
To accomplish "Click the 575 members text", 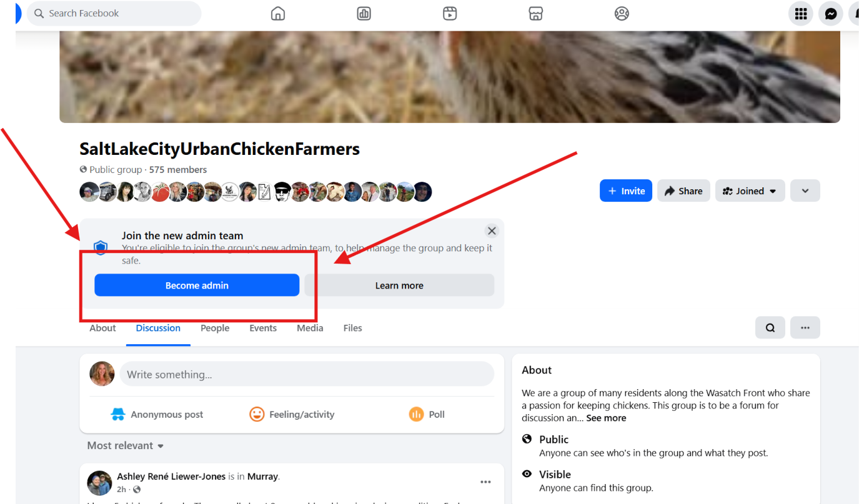I will pos(178,170).
